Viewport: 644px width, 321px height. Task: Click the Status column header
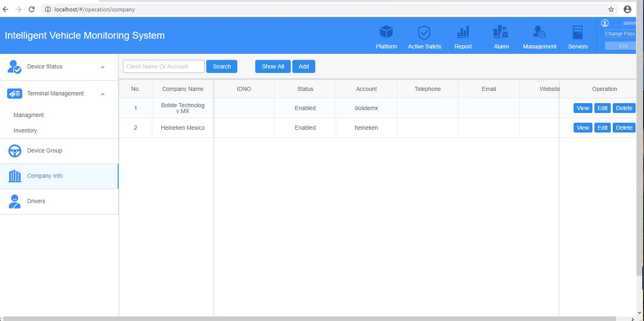pyautogui.click(x=305, y=89)
